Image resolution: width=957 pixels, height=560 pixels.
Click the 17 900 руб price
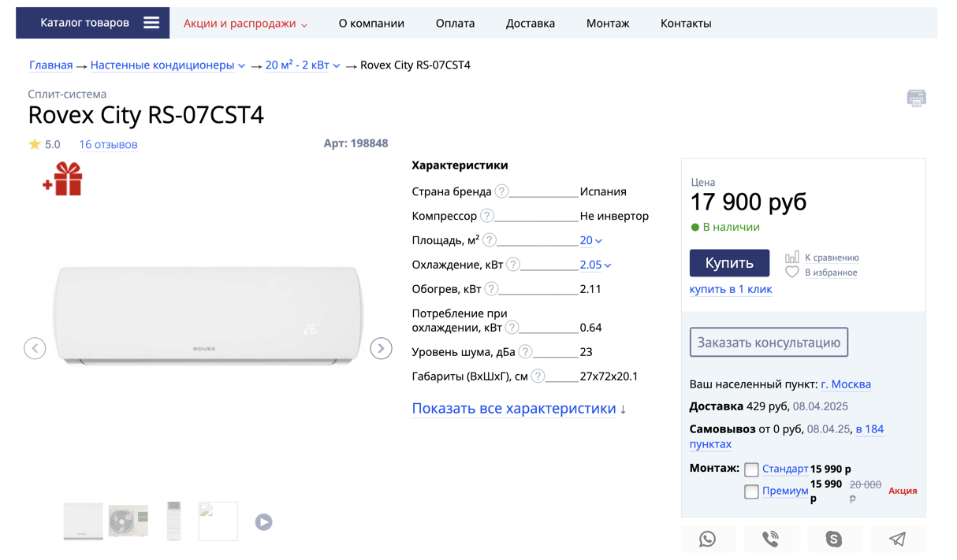coord(748,202)
